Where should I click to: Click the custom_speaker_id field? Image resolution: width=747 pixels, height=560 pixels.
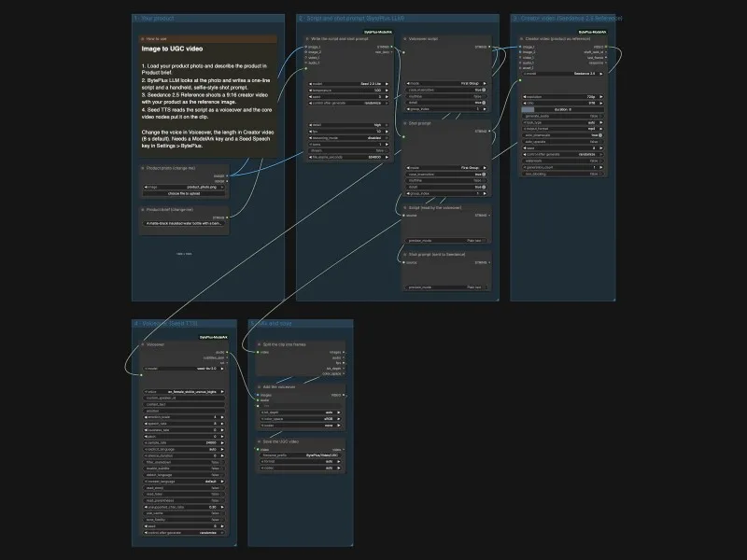[x=184, y=399]
